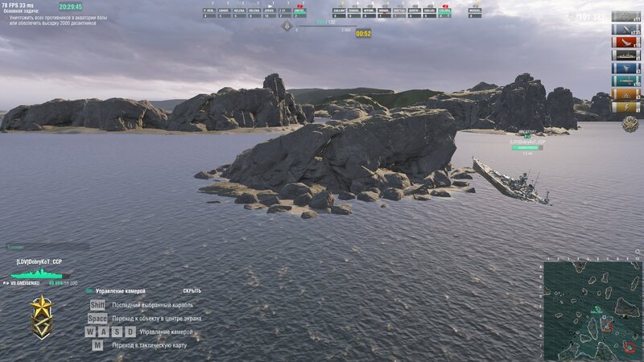Click the red x10 ribbon
The height and width of the screenshot is (362, 644).
pyautogui.click(x=626, y=43)
